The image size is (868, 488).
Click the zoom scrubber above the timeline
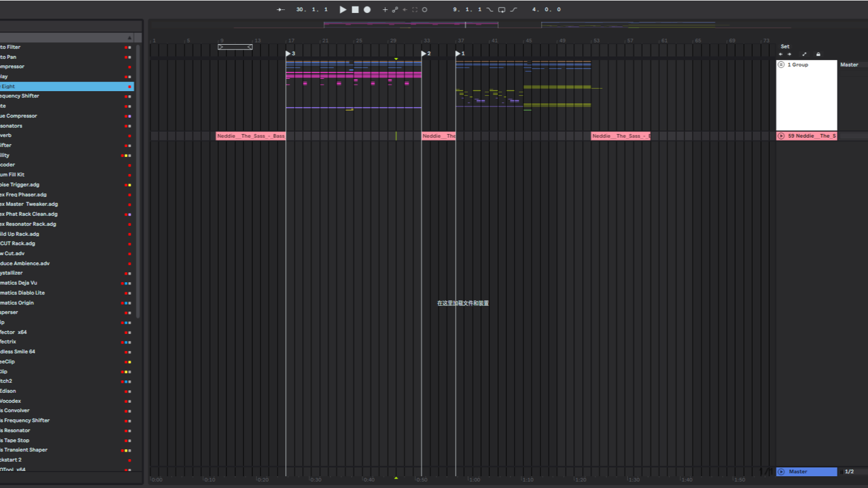coord(235,46)
